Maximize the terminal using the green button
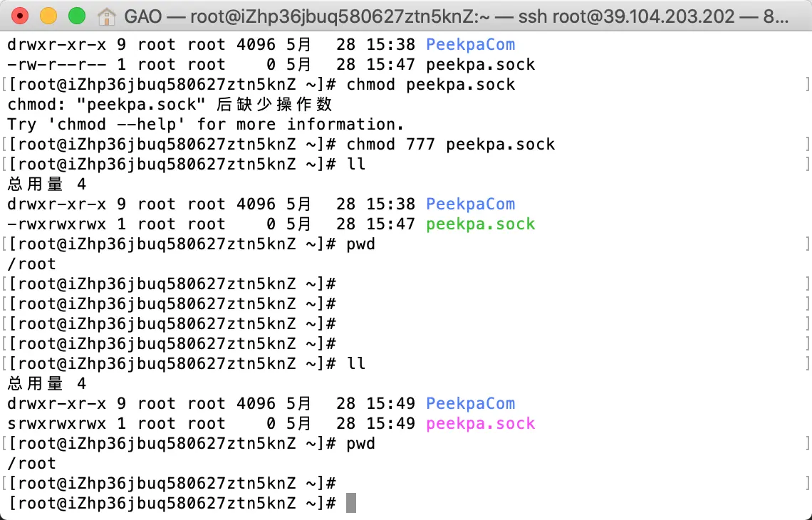This screenshot has height=520, width=812. click(77, 16)
